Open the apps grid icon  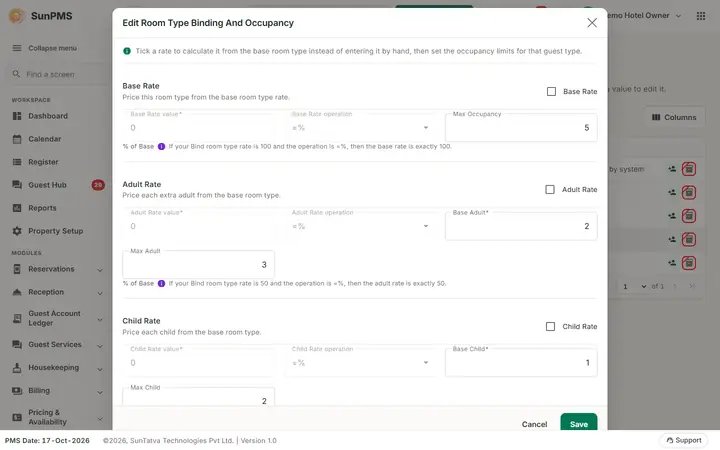coord(701,16)
